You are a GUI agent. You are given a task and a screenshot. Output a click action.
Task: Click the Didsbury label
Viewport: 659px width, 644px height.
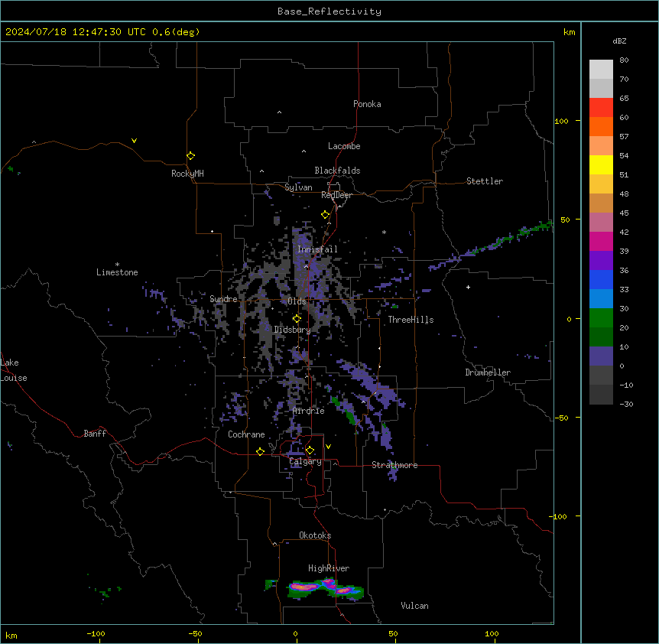[293, 330]
